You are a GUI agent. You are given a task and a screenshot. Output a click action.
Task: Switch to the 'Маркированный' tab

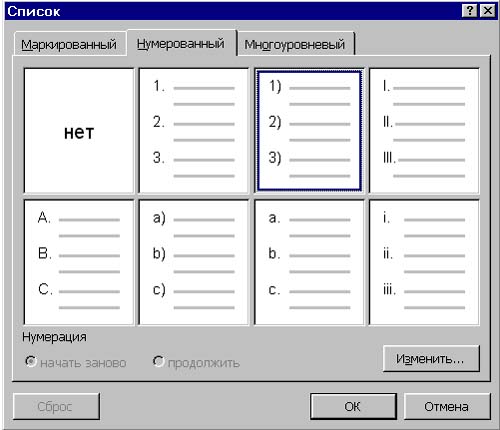[69, 44]
